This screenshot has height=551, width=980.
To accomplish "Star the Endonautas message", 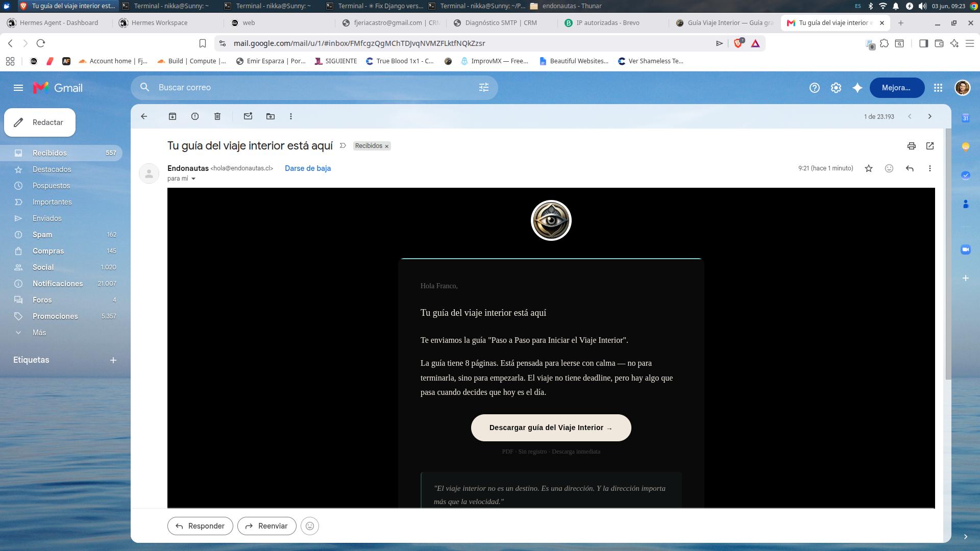I will point(869,168).
